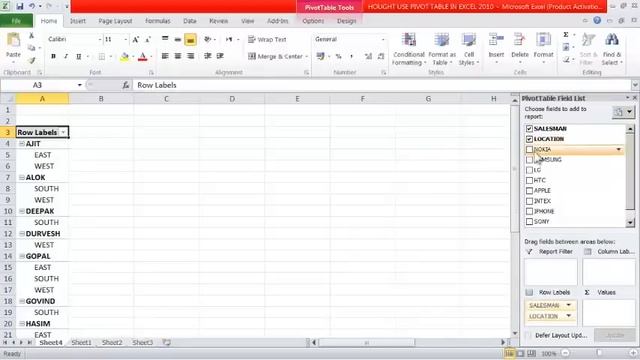Click the Increase Font Size icon
The width and height of the screenshot is (640, 360).
(136, 40)
